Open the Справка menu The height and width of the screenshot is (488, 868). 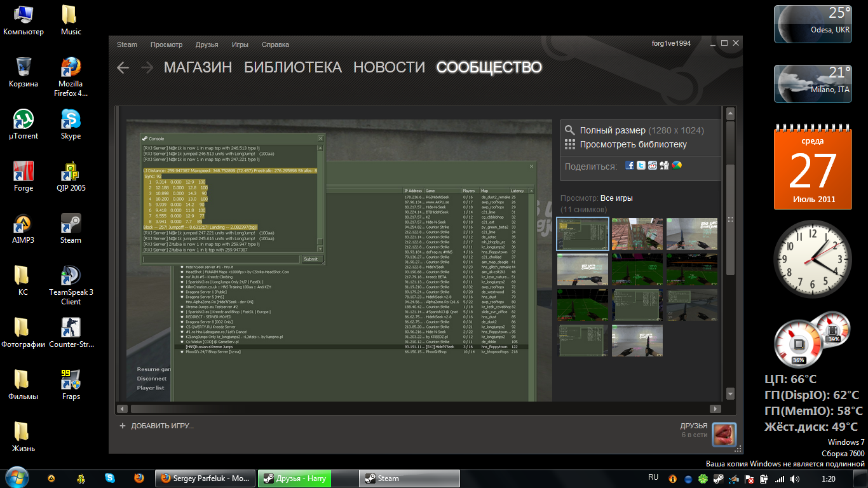275,44
